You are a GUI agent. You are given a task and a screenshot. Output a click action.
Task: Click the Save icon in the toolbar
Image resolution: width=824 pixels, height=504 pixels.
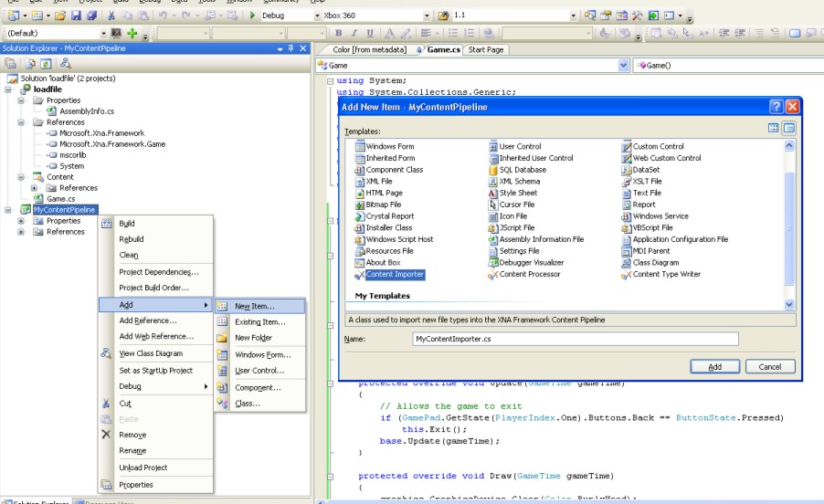click(76, 16)
